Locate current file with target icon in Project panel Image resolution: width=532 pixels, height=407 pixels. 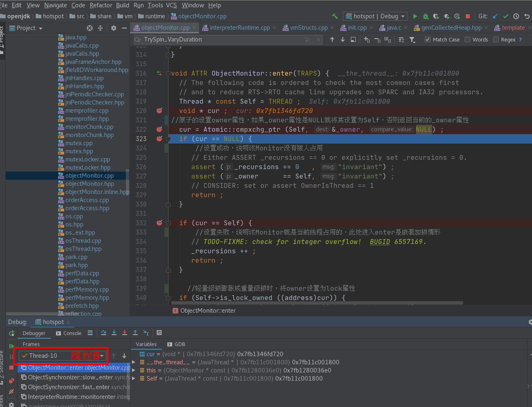[x=90, y=28]
